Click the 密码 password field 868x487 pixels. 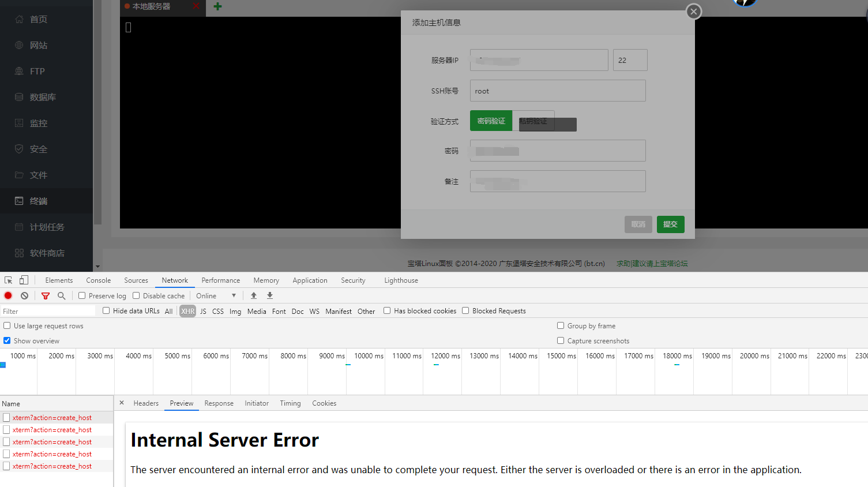[558, 151]
